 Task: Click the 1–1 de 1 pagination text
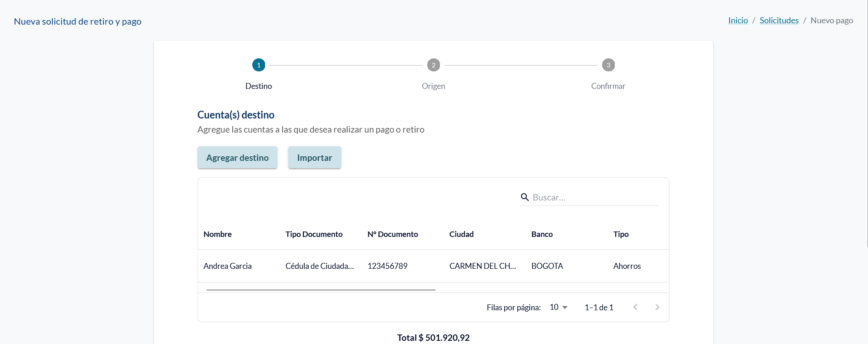click(x=599, y=308)
